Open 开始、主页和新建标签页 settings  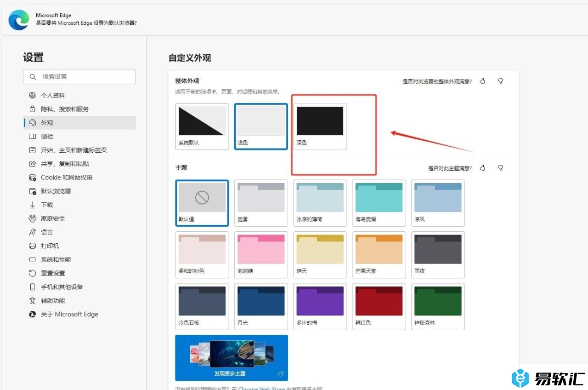pyautogui.click(x=79, y=150)
